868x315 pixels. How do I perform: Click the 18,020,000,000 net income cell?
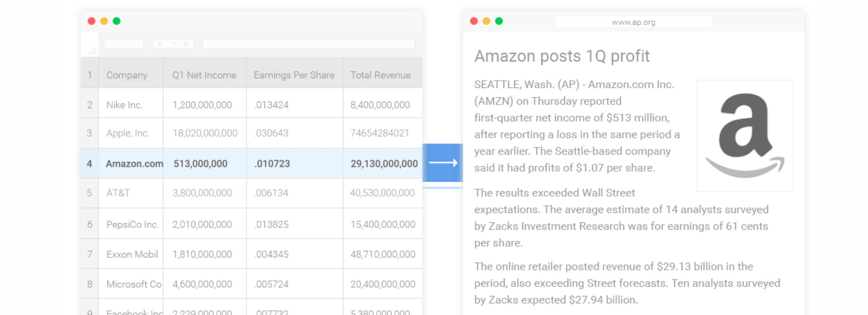[x=205, y=133]
